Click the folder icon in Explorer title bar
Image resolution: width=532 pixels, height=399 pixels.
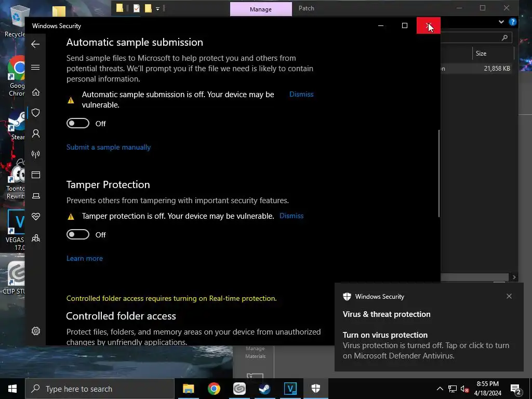[x=119, y=8]
